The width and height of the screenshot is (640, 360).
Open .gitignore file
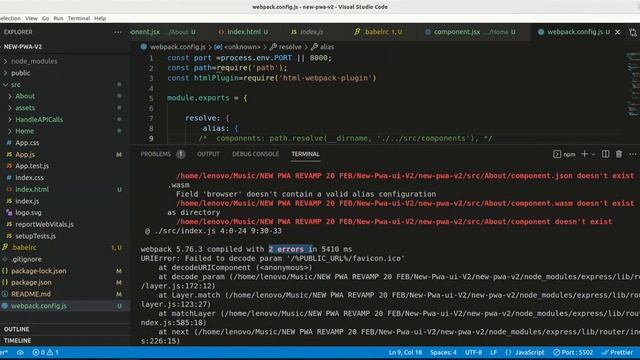[x=26, y=259]
